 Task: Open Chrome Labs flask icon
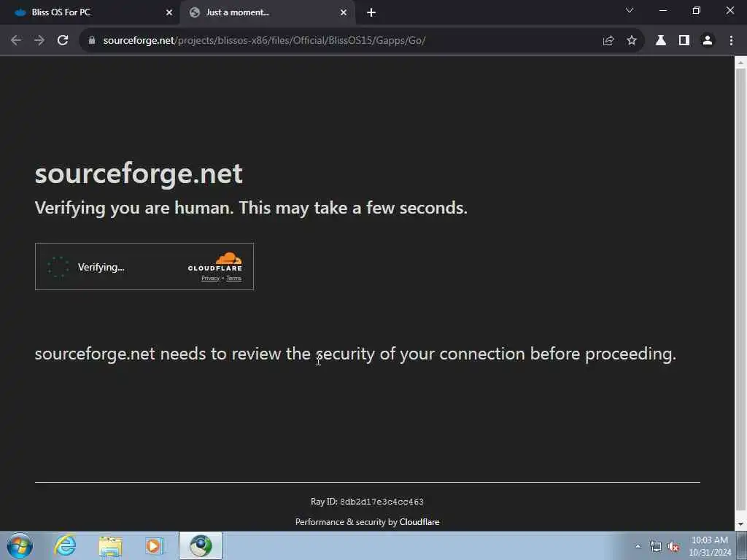[x=661, y=41]
